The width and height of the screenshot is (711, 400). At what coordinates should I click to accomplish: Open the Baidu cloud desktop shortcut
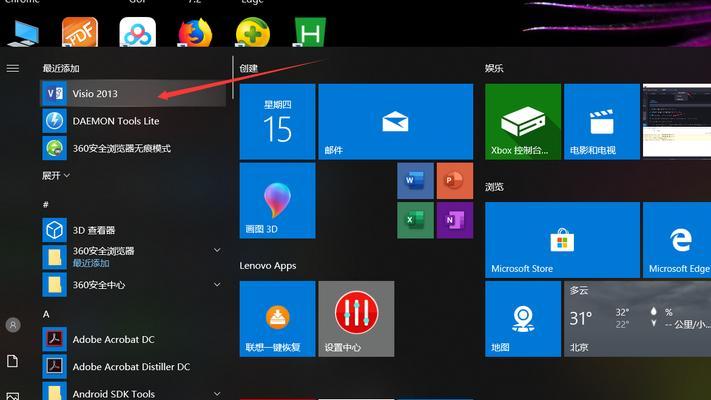click(x=137, y=32)
